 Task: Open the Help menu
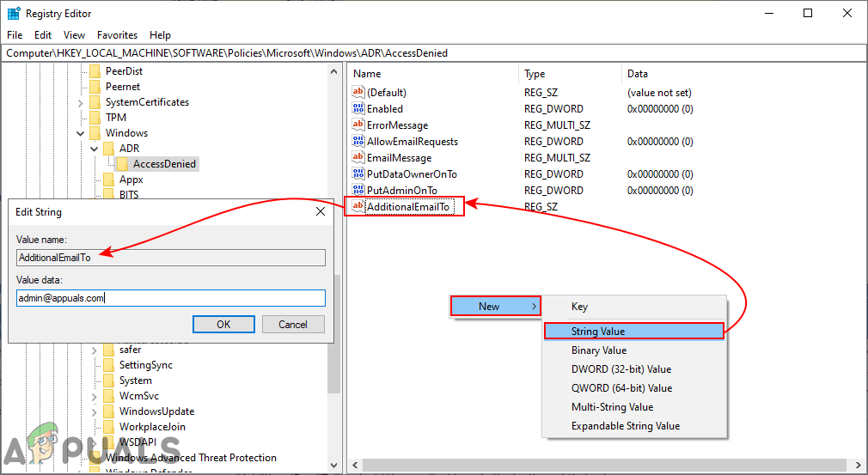[160, 35]
